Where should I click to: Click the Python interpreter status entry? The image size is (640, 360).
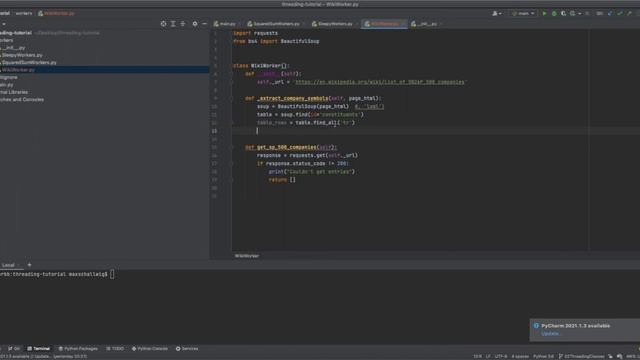pyautogui.click(x=543, y=356)
